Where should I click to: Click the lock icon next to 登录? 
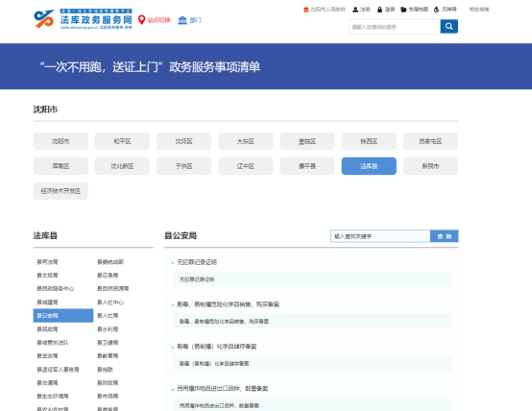click(x=379, y=10)
